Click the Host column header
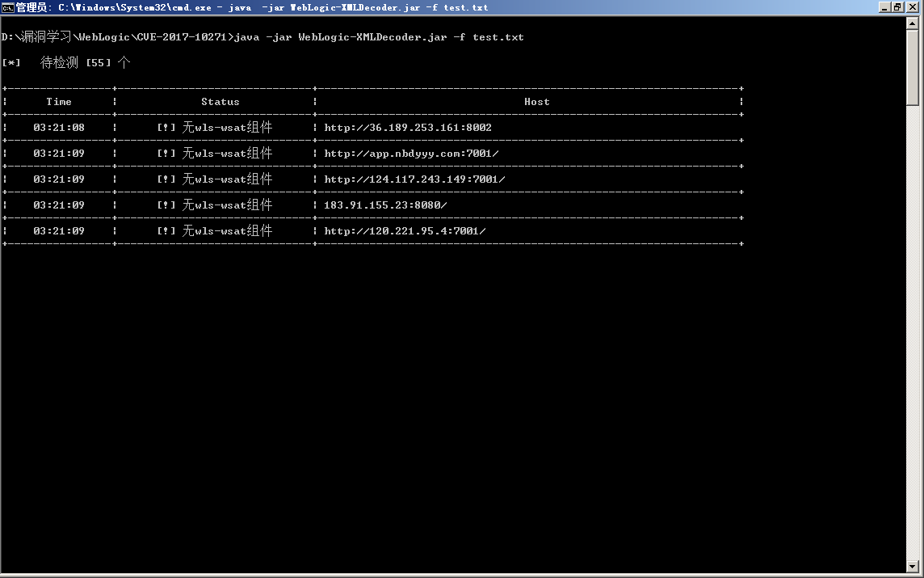924x578 pixels. (537, 101)
